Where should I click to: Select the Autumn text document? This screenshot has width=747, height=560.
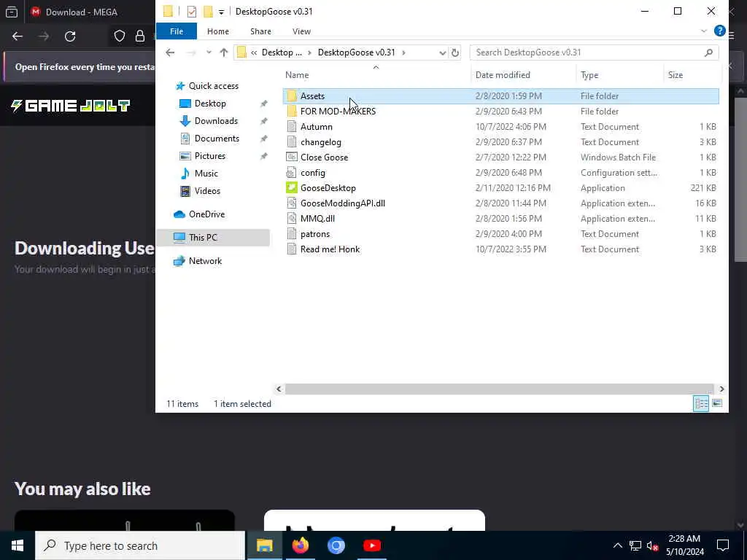[x=317, y=127]
